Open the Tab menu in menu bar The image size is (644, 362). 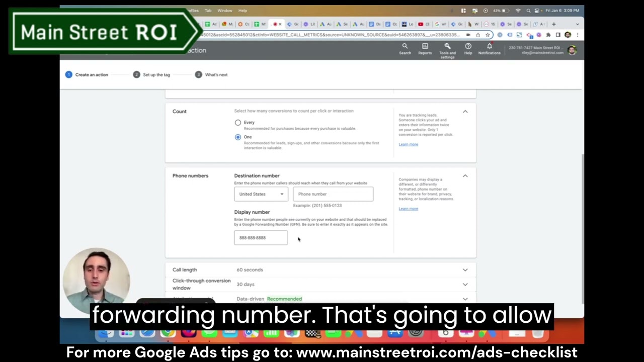(208, 11)
